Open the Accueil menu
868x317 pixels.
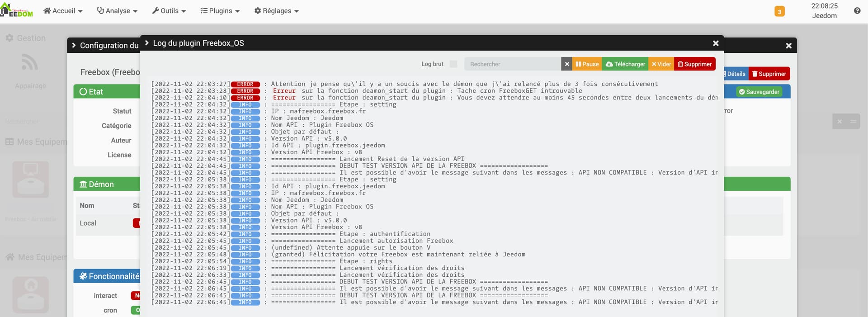point(63,11)
